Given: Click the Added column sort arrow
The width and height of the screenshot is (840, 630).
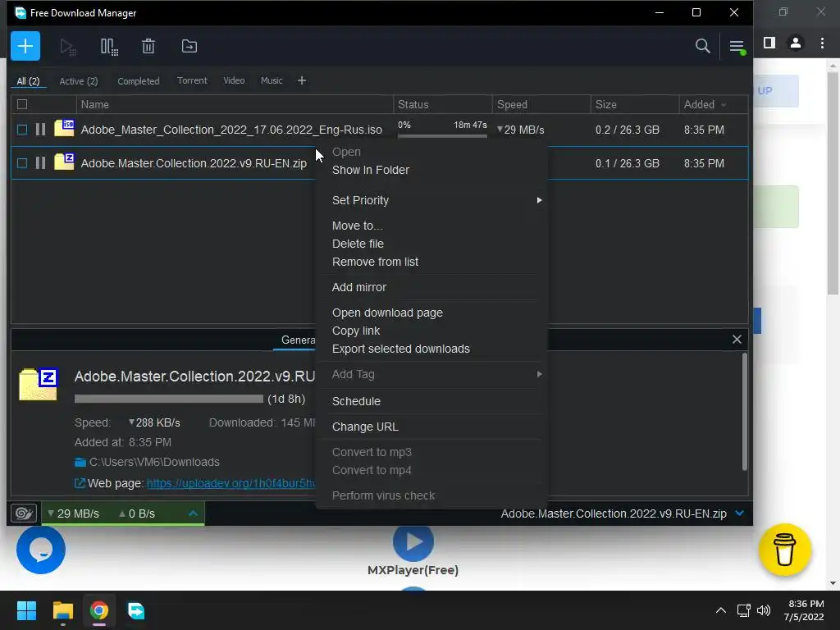Looking at the screenshot, I should click(724, 105).
